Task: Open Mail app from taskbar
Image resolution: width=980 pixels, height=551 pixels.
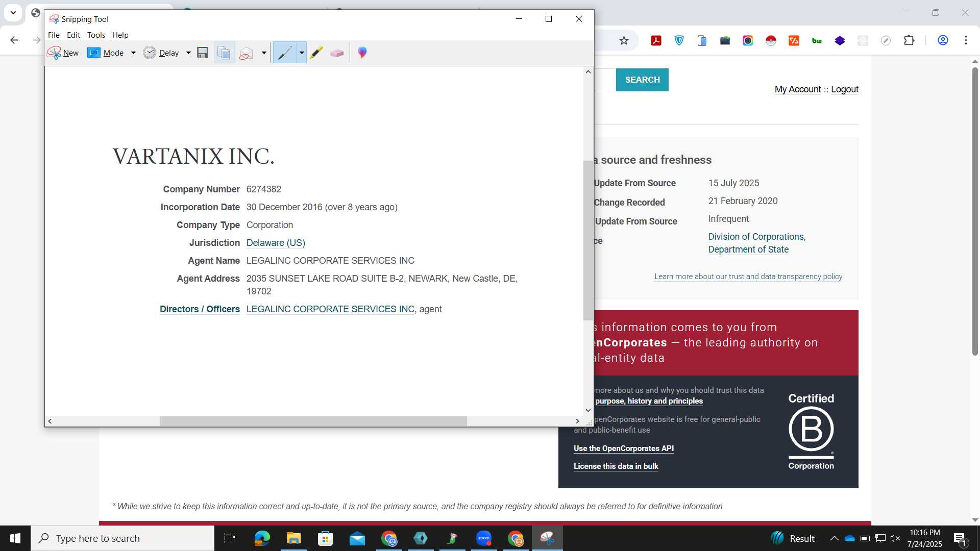Action: click(x=357, y=538)
